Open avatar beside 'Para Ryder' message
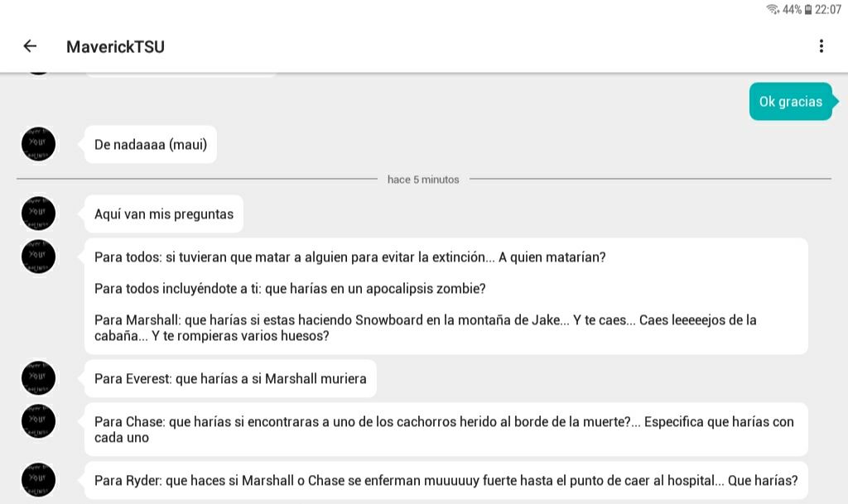This screenshot has width=848, height=504. coord(38,479)
